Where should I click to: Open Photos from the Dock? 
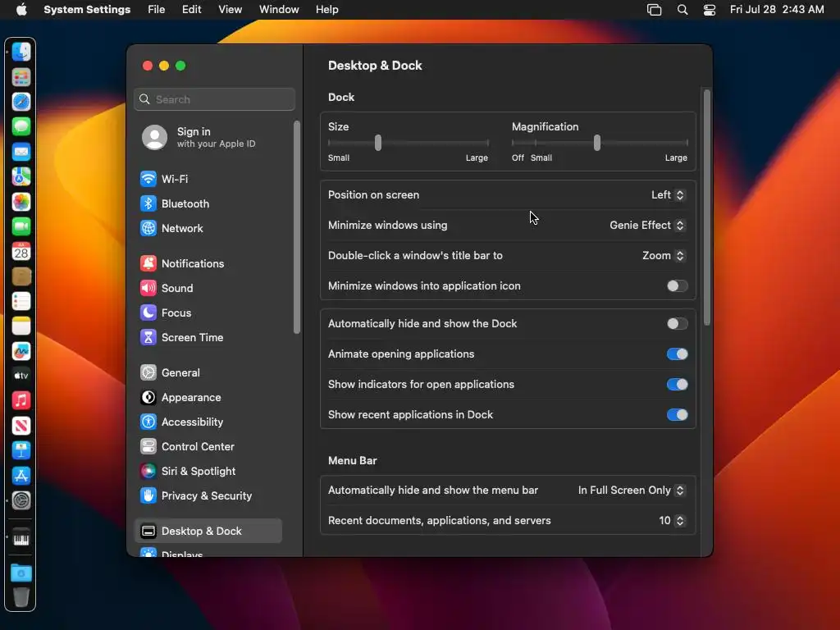[21, 202]
